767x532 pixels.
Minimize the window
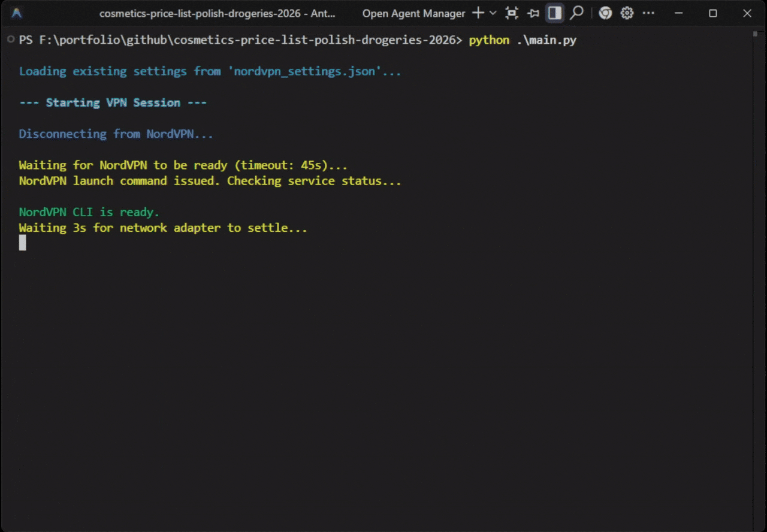click(678, 13)
